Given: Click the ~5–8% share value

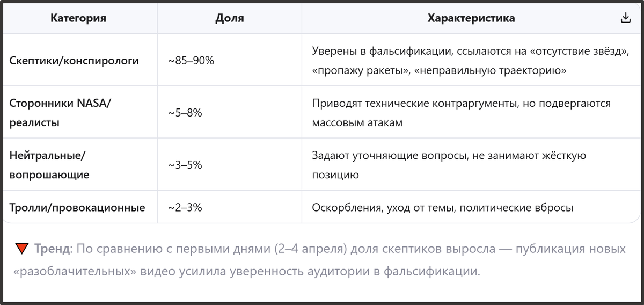Looking at the screenshot, I should pos(185,113).
